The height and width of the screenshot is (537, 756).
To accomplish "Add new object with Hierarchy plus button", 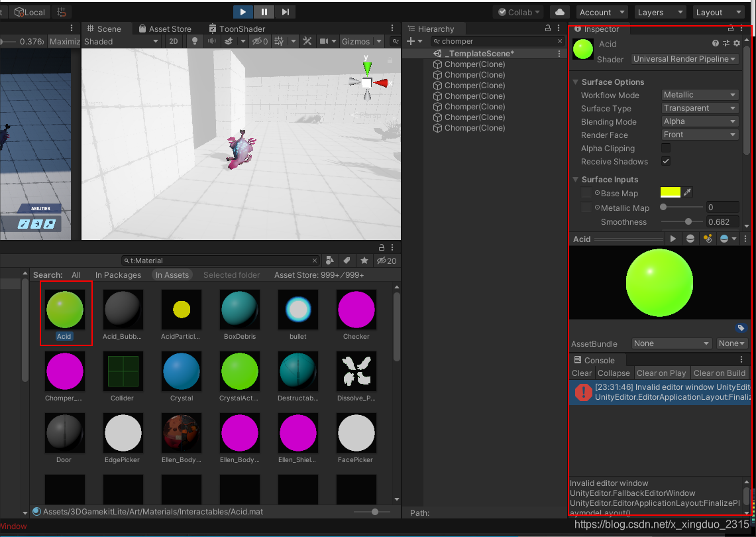I will 411,42.
